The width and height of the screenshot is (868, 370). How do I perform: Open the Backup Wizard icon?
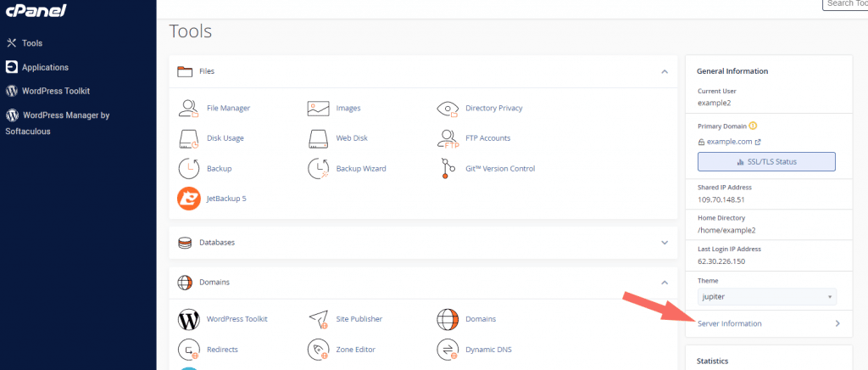[319, 168]
